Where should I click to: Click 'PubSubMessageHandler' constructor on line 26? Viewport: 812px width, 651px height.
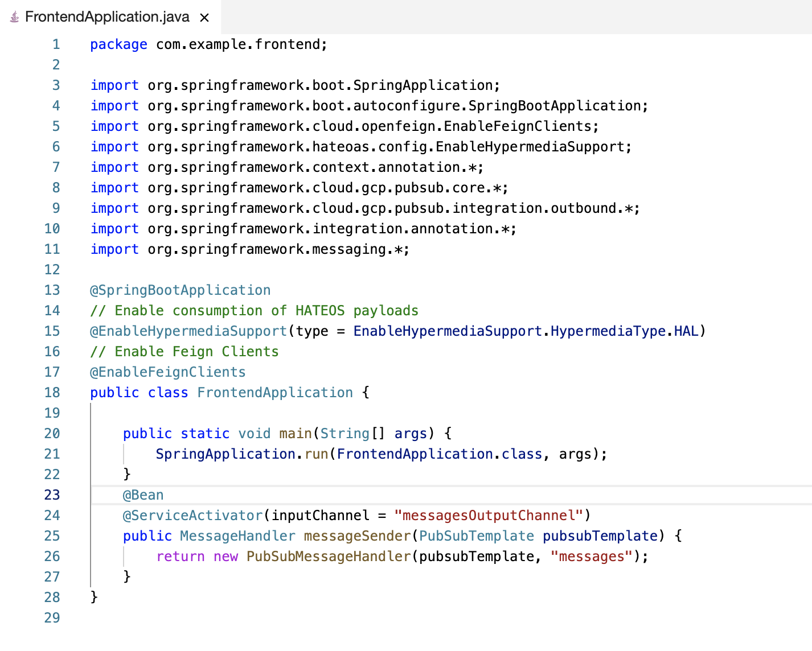329,557
